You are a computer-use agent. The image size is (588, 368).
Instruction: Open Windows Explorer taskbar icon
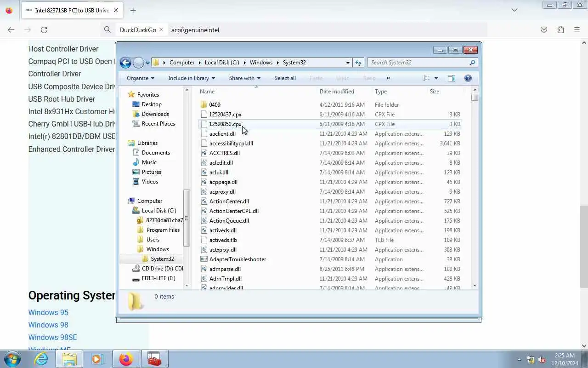coord(69,359)
